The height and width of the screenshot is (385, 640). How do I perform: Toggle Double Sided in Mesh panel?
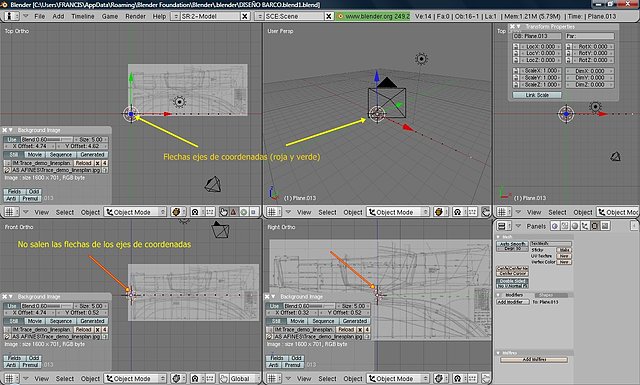pos(513,281)
